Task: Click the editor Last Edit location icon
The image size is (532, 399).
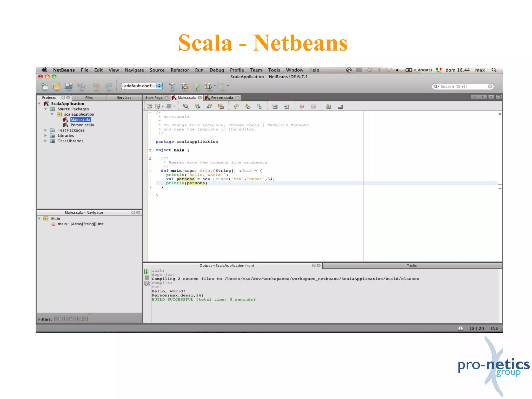Action: tap(150, 106)
